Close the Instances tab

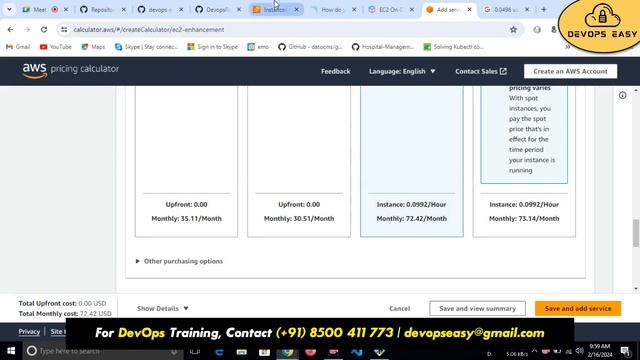pyautogui.click(x=296, y=9)
